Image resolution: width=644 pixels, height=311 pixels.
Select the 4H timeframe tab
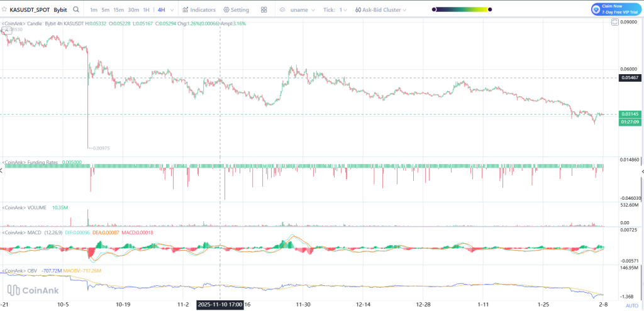click(x=162, y=10)
